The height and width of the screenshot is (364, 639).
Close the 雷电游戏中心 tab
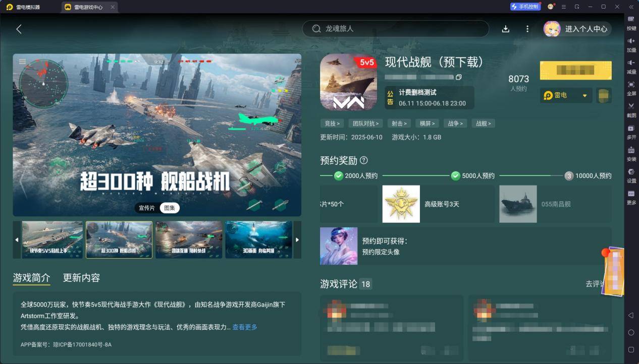tap(113, 7)
